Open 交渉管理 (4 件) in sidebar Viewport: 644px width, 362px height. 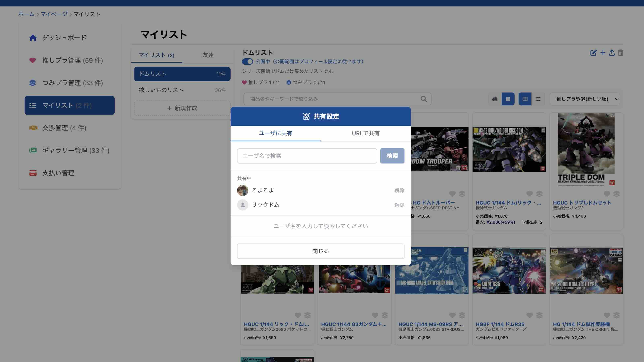click(69, 128)
